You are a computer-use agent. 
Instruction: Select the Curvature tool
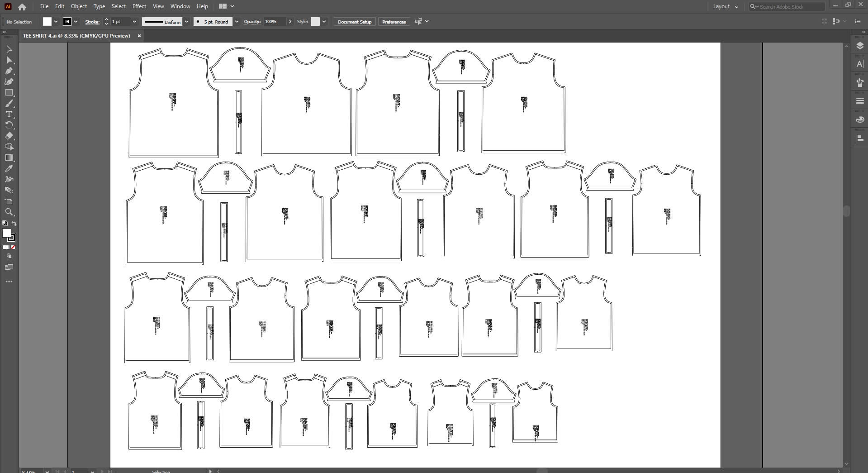(9, 81)
